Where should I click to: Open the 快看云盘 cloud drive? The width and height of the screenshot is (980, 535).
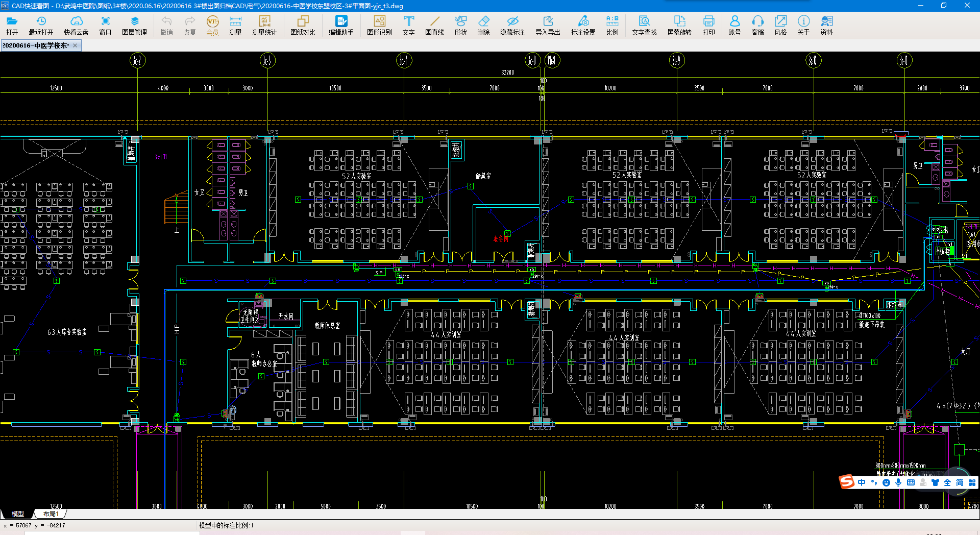point(76,26)
